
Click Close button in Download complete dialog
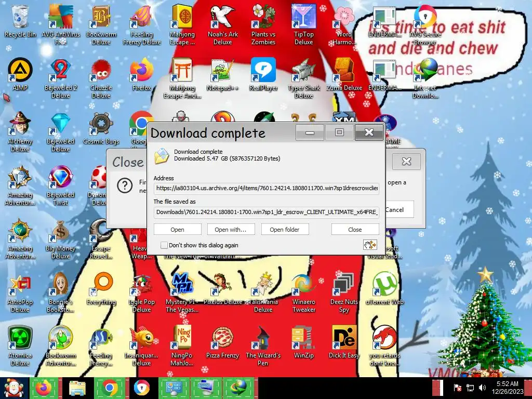click(355, 229)
